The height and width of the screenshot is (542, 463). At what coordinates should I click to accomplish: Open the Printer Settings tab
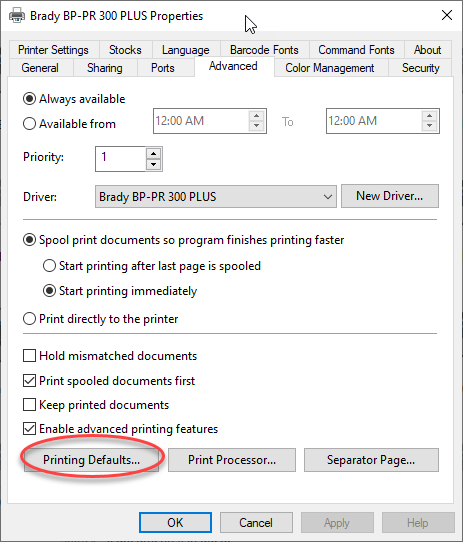(53, 50)
